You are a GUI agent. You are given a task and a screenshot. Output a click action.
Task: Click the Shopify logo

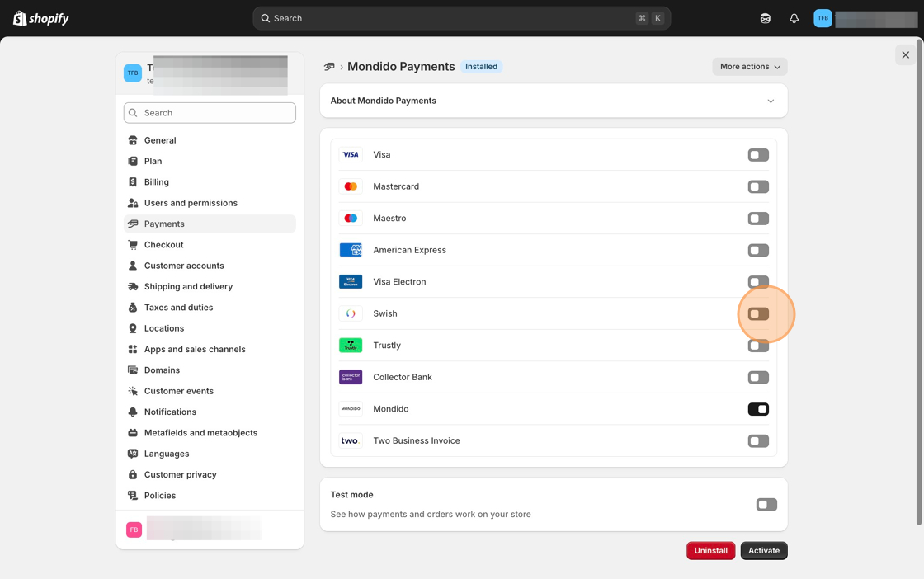click(40, 18)
